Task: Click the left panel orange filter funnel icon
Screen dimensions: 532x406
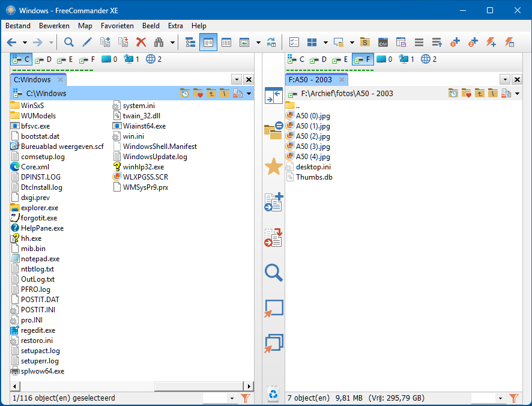Action: 246,398
